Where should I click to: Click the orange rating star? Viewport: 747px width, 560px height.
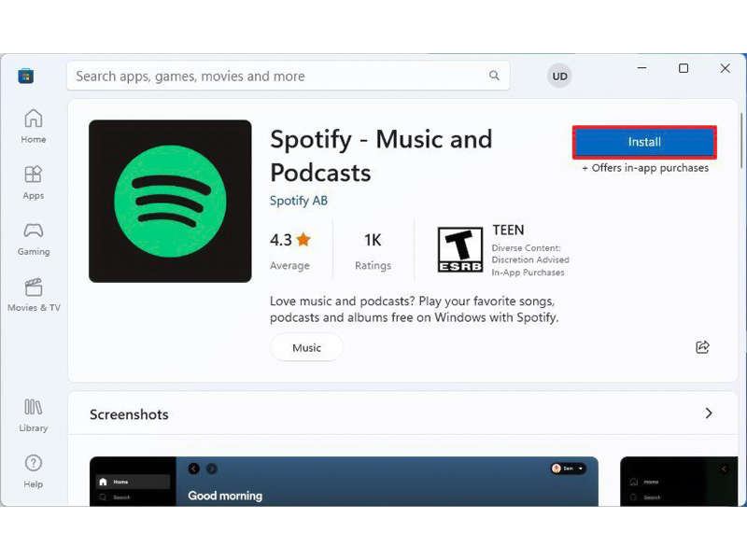303,239
